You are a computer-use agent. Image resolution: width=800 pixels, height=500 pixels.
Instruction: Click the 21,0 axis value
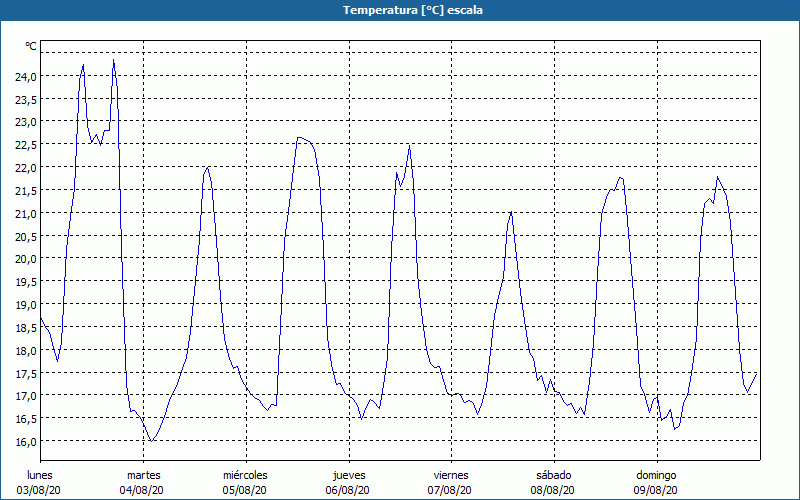click(x=26, y=213)
